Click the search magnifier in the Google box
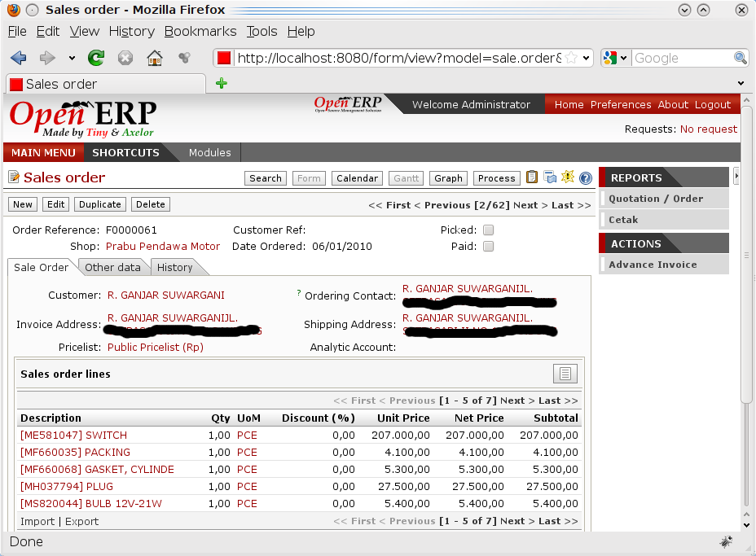The image size is (756, 556). 740,59
